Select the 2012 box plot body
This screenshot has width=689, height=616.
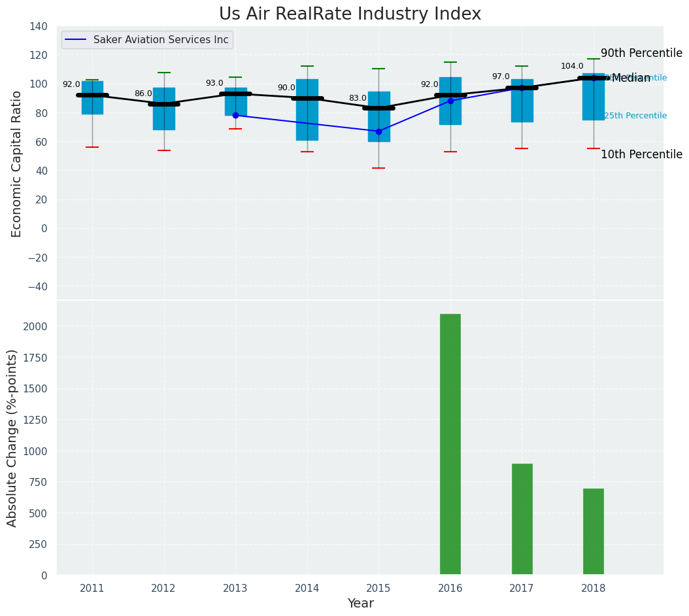point(164,116)
